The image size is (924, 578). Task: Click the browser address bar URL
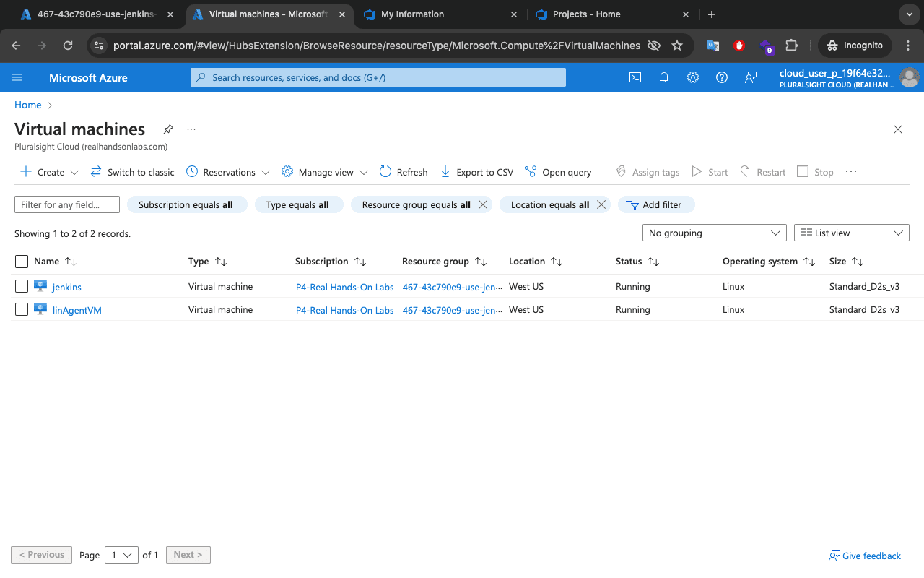click(x=377, y=46)
